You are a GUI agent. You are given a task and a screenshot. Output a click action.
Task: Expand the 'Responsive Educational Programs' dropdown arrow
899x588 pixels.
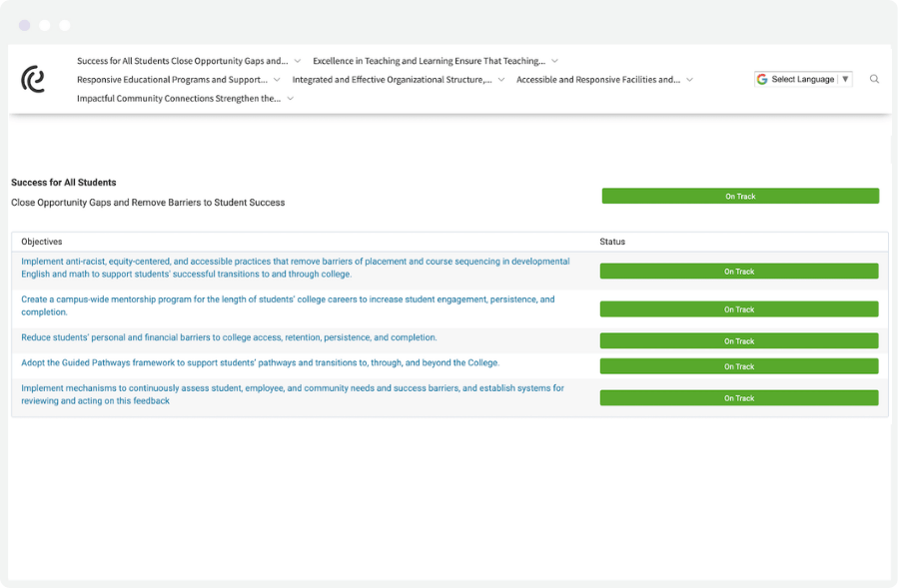coord(277,79)
